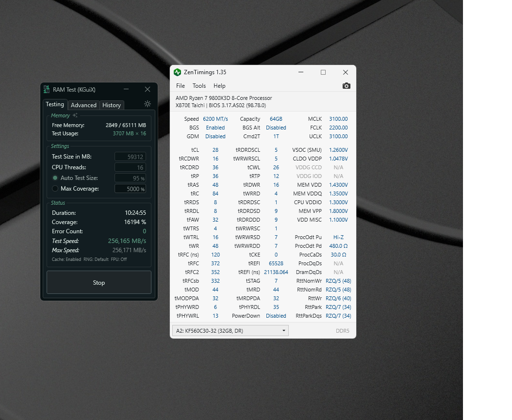Open the memory module dropdown A2: KF560C30-32

tap(230, 331)
